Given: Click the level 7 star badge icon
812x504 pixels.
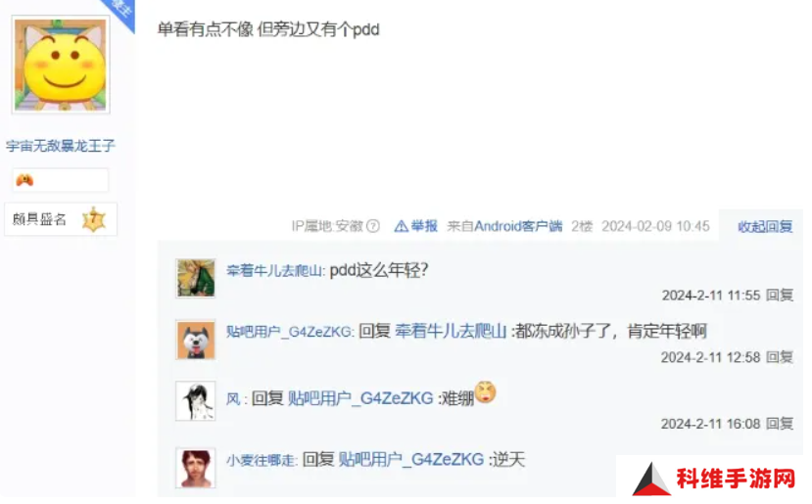Looking at the screenshot, I should [x=93, y=219].
